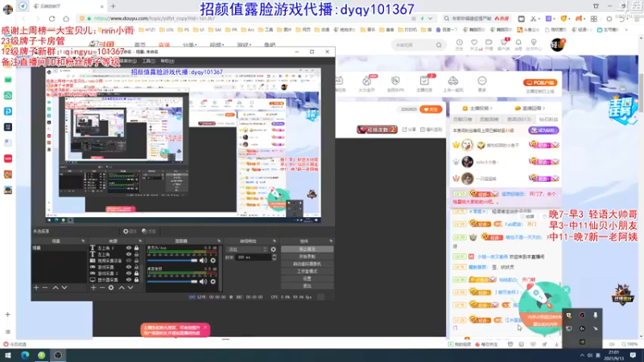Image resolution: width=644 pixels, height=362 pixels.
Task: Toggle visibility of 游戏采集 2 source
Action: 129,274
